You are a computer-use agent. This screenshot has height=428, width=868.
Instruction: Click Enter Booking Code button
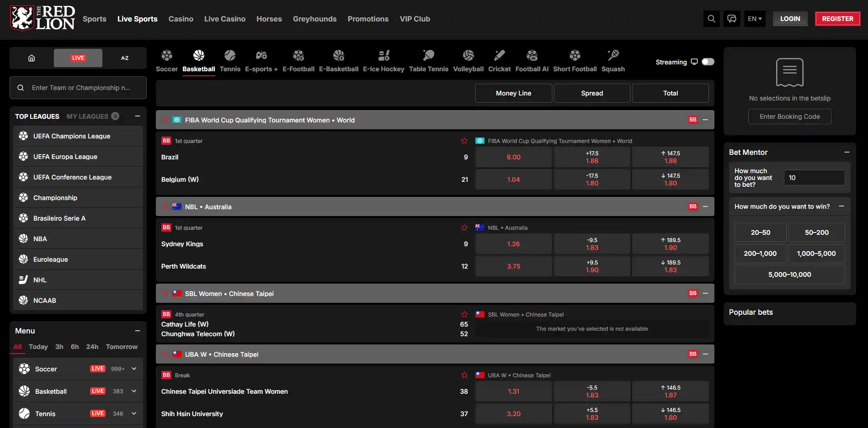[789, 116]
